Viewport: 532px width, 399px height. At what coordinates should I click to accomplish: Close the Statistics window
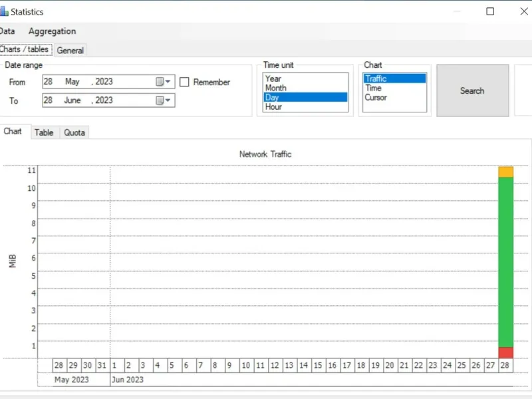pos(524,11)
